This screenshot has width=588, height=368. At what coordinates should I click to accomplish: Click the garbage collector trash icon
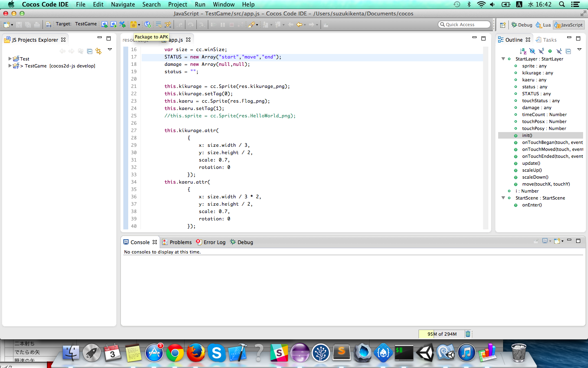(468, 334)
